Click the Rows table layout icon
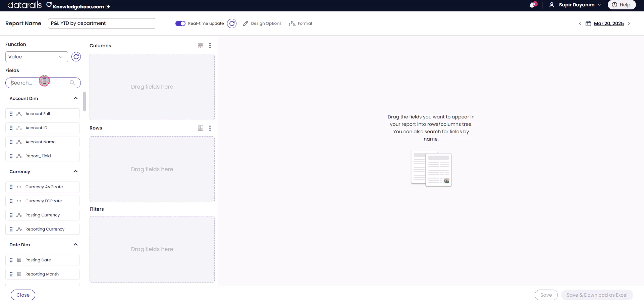The image size is (644, 304). (x=201, y=128)
